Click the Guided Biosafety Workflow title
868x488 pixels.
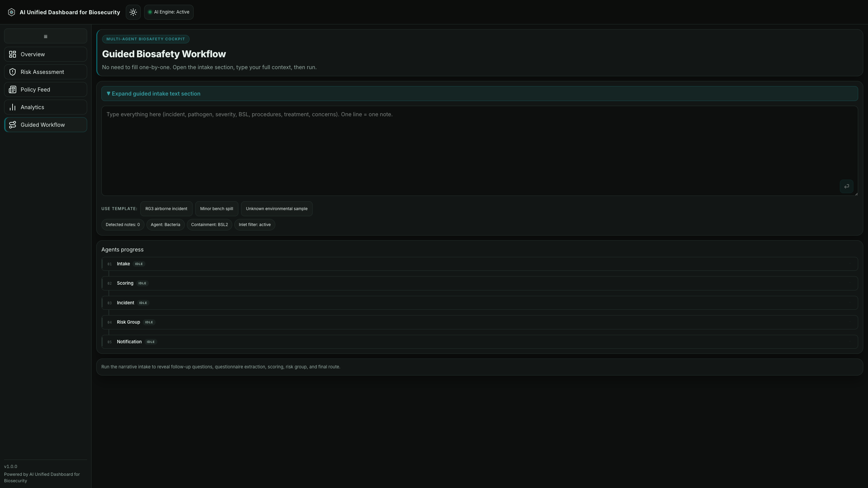(164, 54)
